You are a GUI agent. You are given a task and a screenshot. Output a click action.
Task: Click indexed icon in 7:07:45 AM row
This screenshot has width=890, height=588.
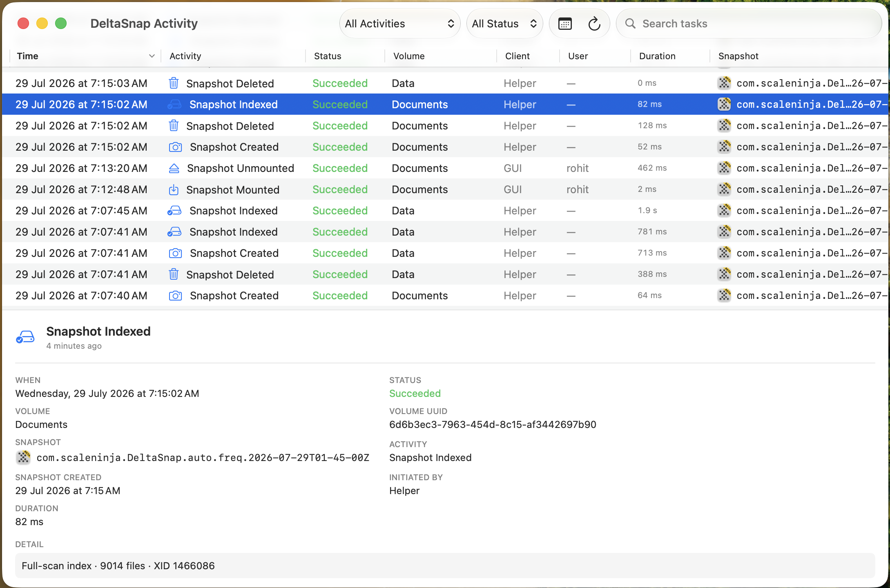174,211
